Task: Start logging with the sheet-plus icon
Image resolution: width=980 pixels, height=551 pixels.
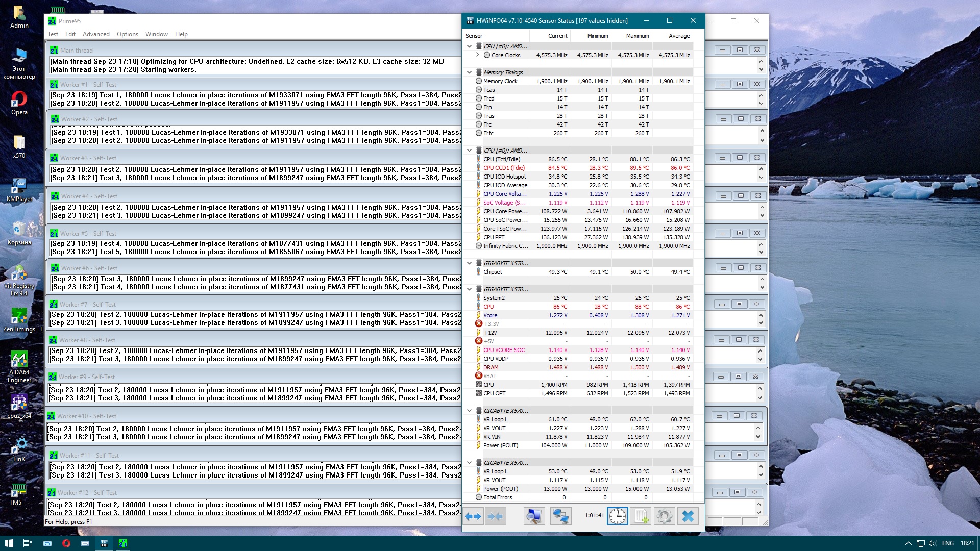Action: click(x=641, y=516)
